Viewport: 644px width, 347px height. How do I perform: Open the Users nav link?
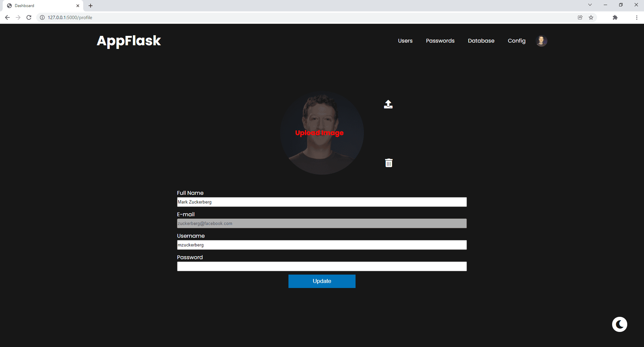405,41
